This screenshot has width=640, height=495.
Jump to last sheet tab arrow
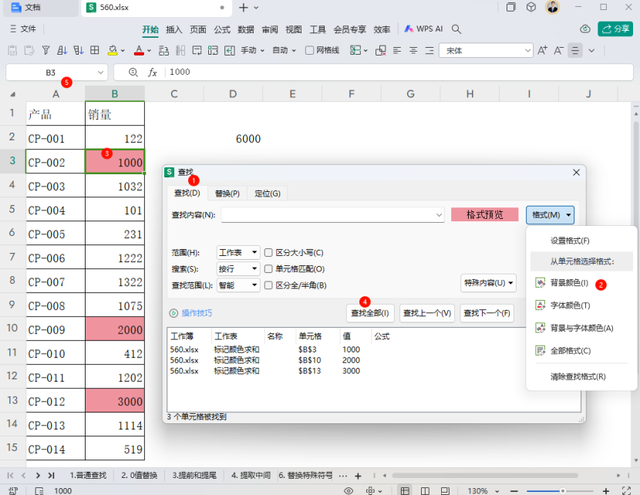coord(51,475)
